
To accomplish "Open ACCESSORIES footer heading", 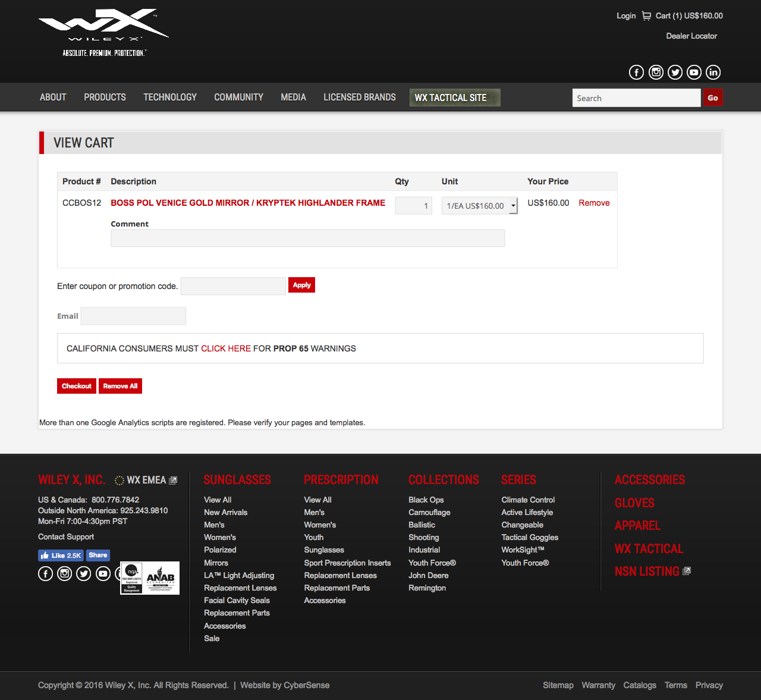I will coord(650,480).
